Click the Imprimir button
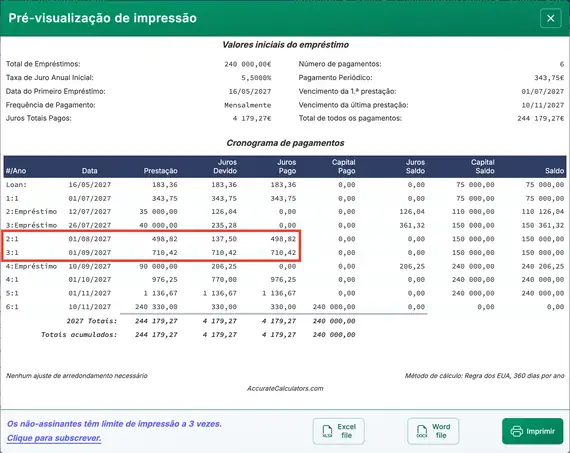 532,431
